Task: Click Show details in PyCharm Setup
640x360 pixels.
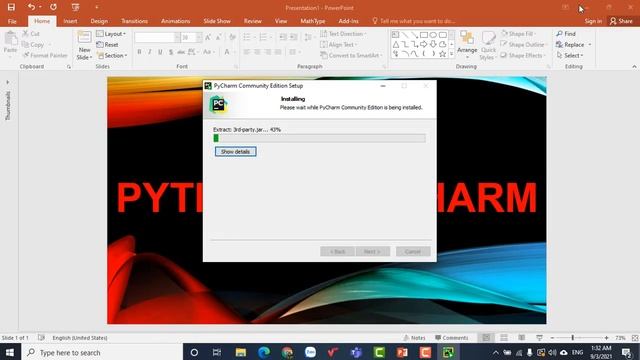Action: [x=236, y=151]
